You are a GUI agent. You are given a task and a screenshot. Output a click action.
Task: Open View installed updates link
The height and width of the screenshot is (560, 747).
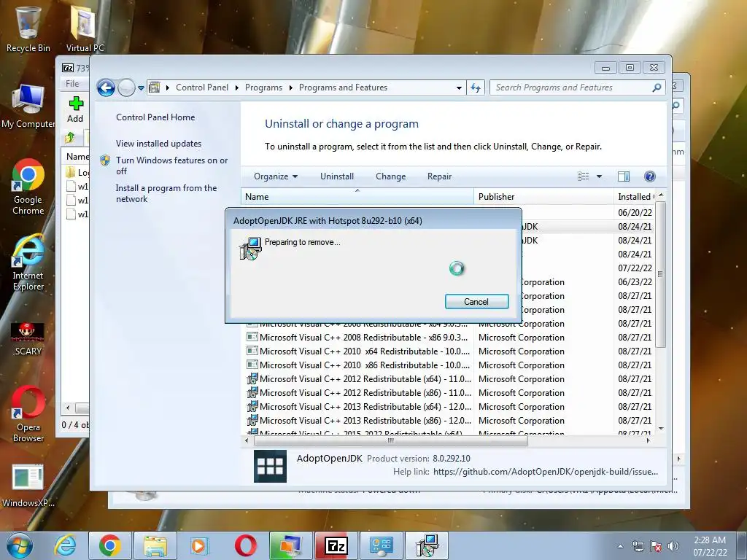pyautogui.click(x=158, y=144)
